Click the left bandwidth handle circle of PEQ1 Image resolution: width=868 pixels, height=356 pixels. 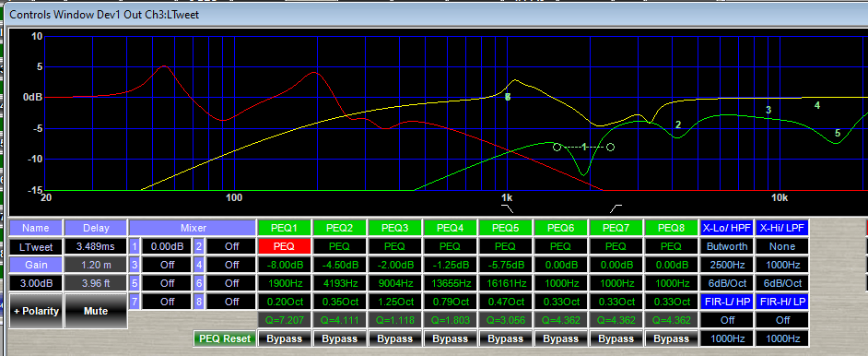pyautogui.click(x=557, y=148)
